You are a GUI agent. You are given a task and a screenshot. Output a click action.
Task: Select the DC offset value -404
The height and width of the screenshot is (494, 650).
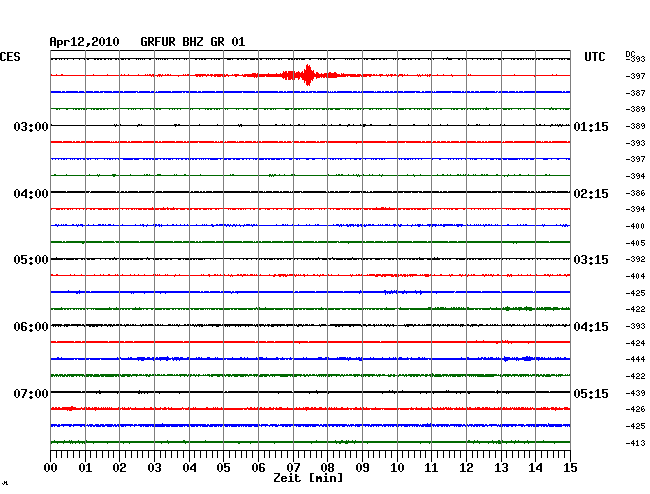tap(635, 276)
